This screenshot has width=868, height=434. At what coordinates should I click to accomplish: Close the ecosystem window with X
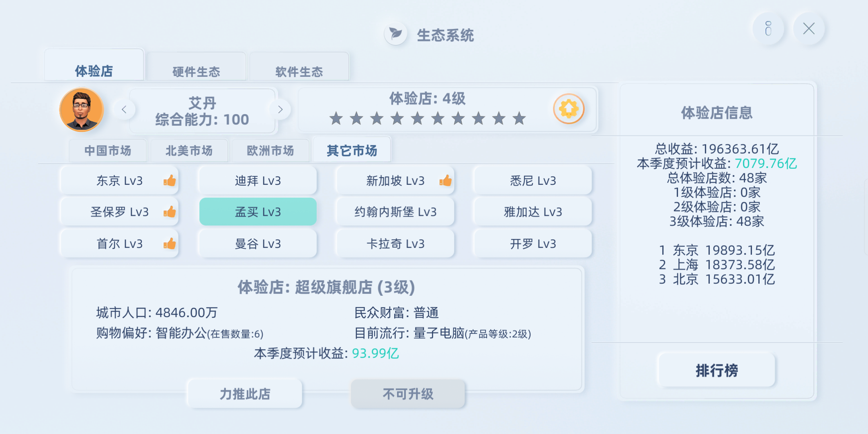pyautogui.click(x=809, y=29)
